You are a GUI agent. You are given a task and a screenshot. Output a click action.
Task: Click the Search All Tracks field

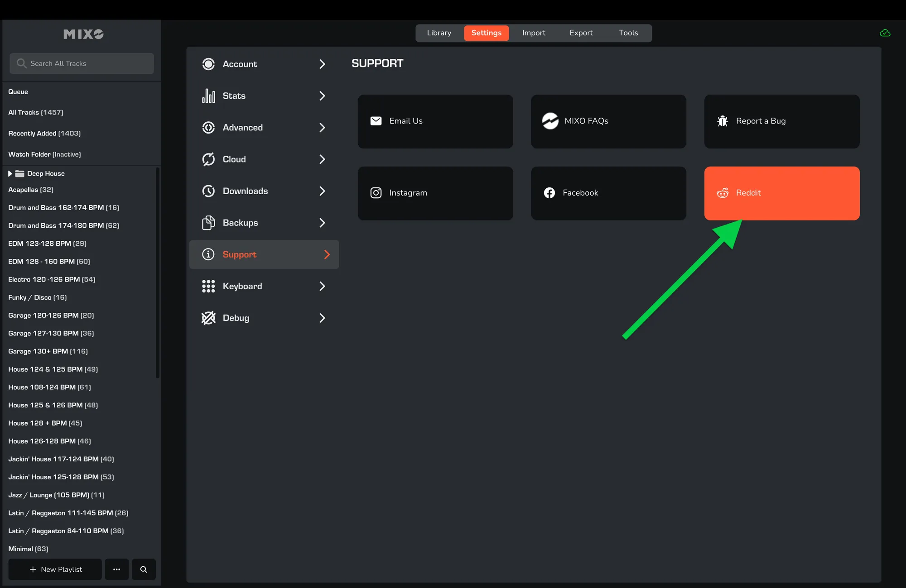click(82, 63)
